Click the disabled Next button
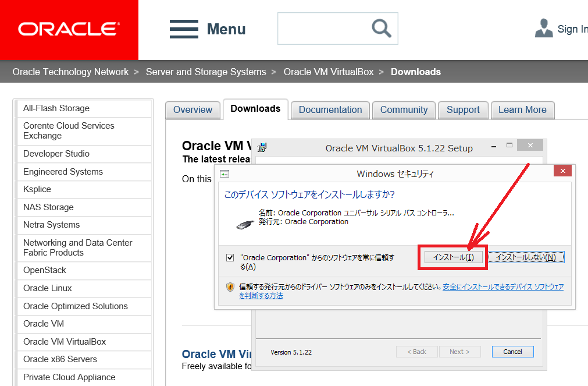The height and width of the screenshot is (386, 588). 459,352
